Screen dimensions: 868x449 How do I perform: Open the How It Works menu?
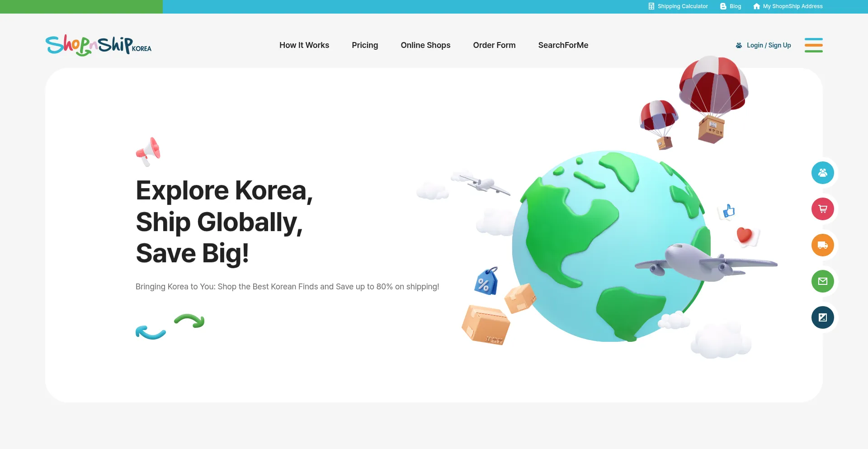304,45
